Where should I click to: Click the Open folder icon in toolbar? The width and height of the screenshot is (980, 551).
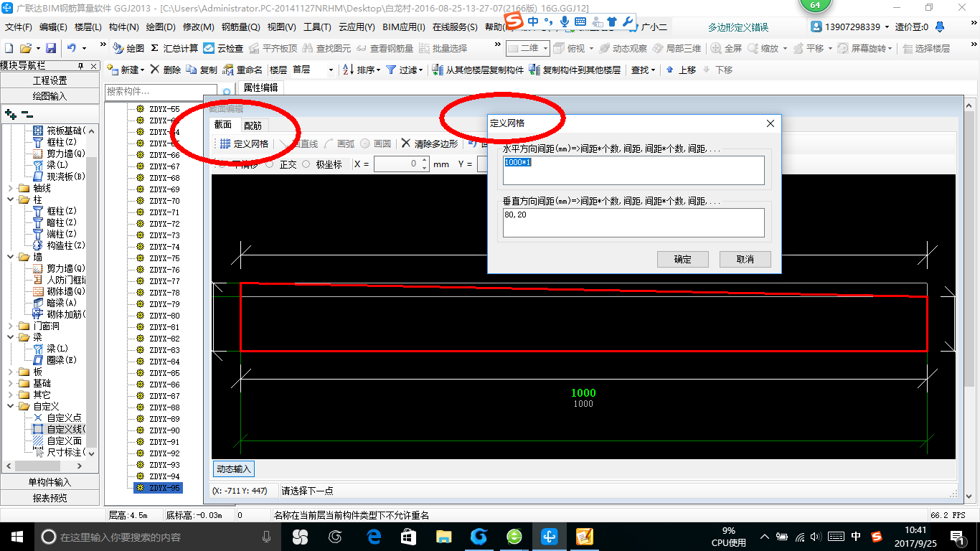(x=25, y=48)
